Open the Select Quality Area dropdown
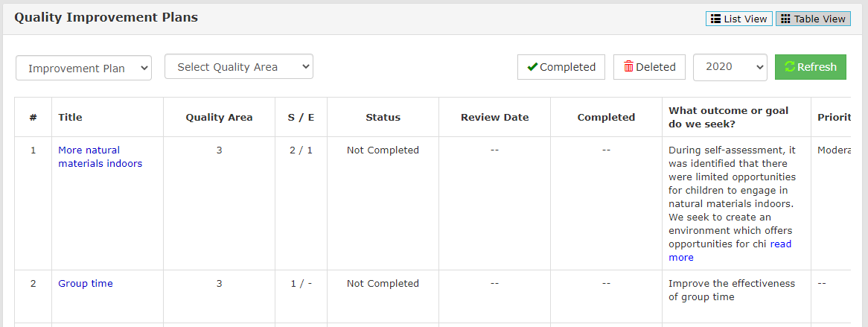The image size is (868, 327). (x=239, y=67)
